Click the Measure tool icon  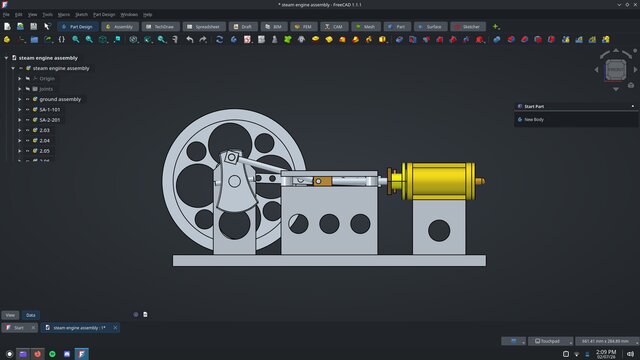[175, 40]
